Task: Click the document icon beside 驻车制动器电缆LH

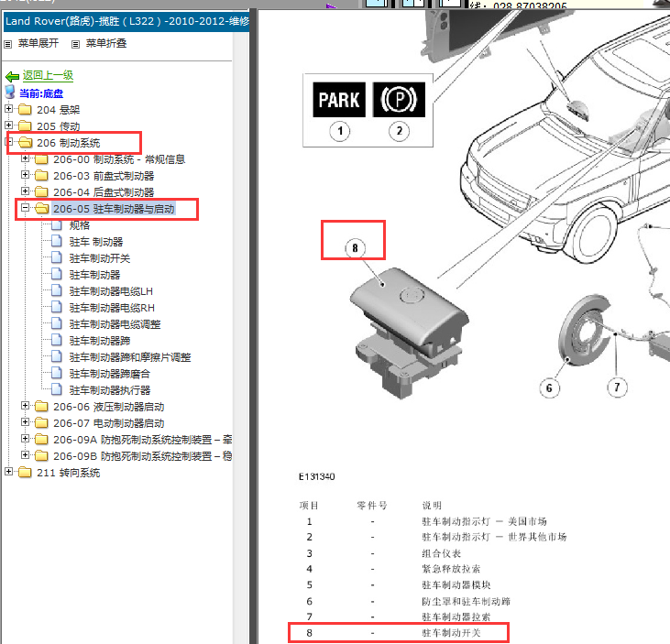Action: tap(57, 290)
